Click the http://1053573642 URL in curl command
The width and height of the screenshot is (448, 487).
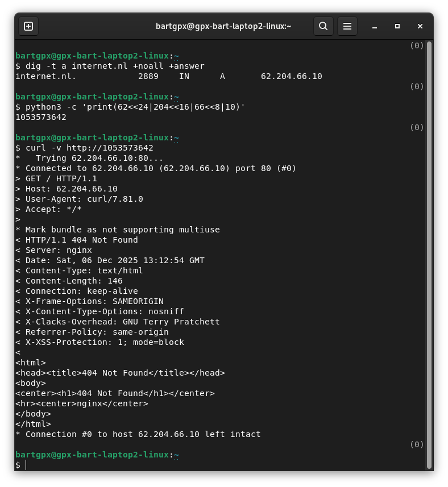pos(110,148)
